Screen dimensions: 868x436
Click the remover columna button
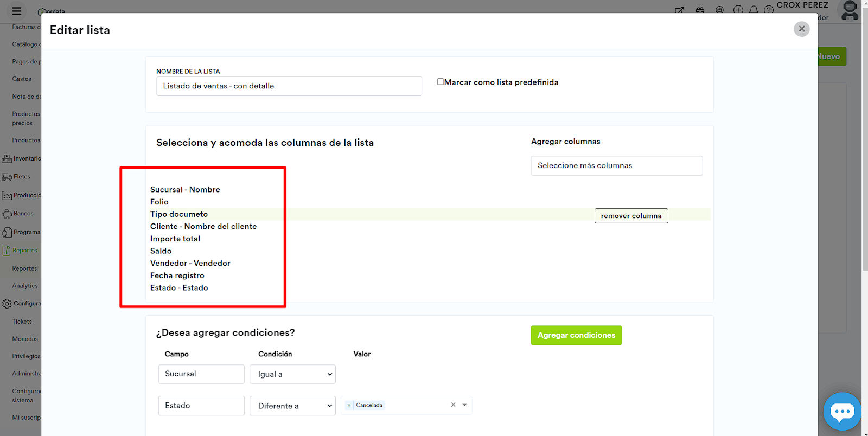[631, 216]
